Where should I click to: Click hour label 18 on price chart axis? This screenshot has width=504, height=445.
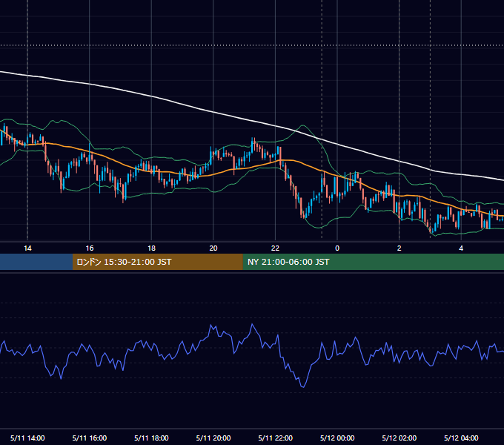pos(151,248)
